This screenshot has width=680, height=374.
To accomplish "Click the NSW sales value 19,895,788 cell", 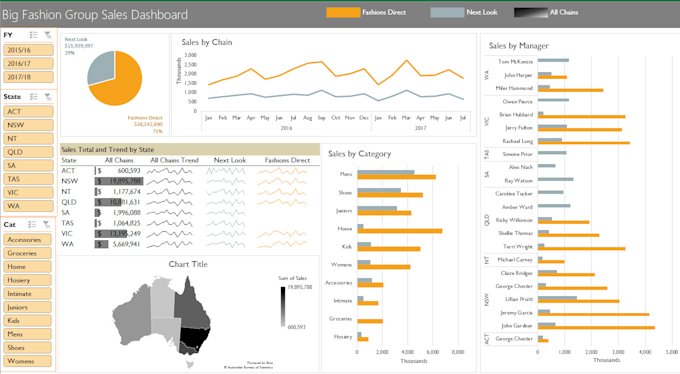I will click(x=119, y=181).
